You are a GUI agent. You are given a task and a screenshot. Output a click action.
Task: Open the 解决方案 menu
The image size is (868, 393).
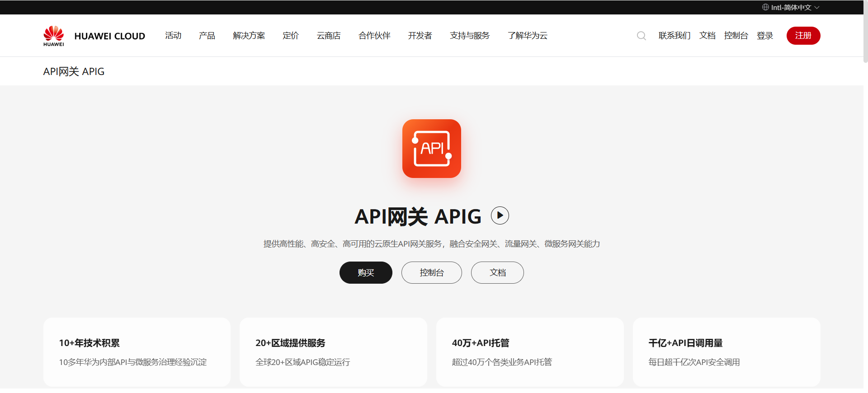pos(249,36)
